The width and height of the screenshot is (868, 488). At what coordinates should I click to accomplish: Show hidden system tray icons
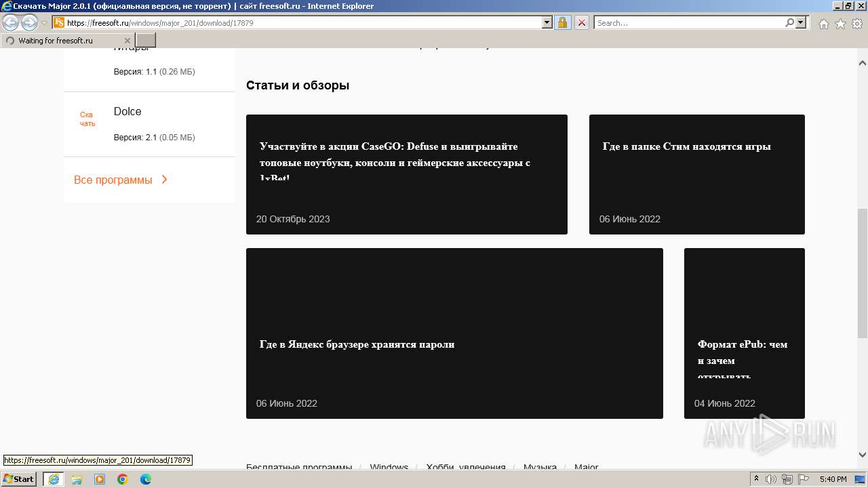[x=756, y=479]
